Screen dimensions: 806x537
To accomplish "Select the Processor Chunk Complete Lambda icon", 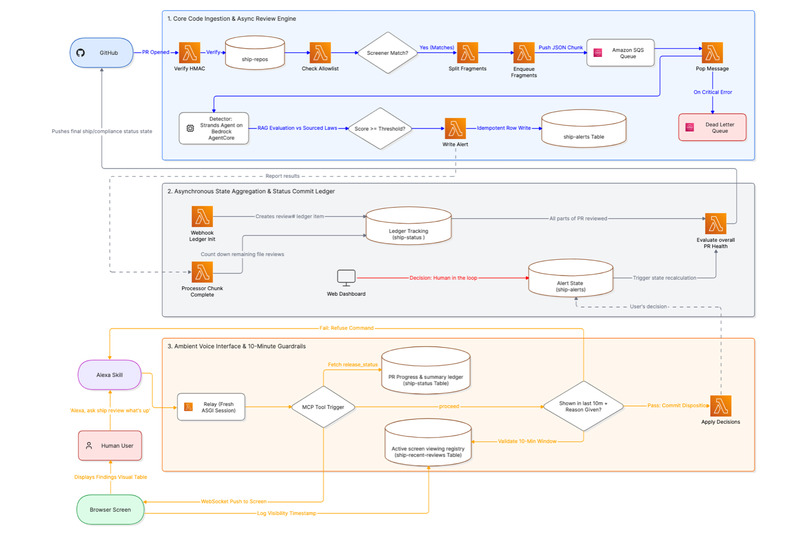I will click(x=202, y=272).
